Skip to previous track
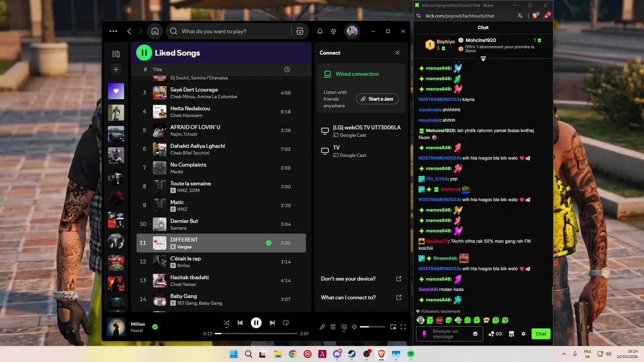Screen dimensions: 644x362 coord(240,323)
